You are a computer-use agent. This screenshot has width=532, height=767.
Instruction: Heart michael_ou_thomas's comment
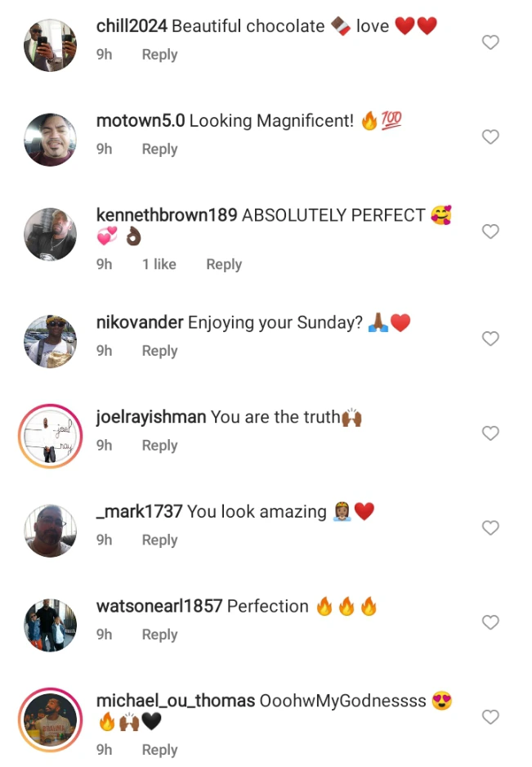click(x=490, y=717)
